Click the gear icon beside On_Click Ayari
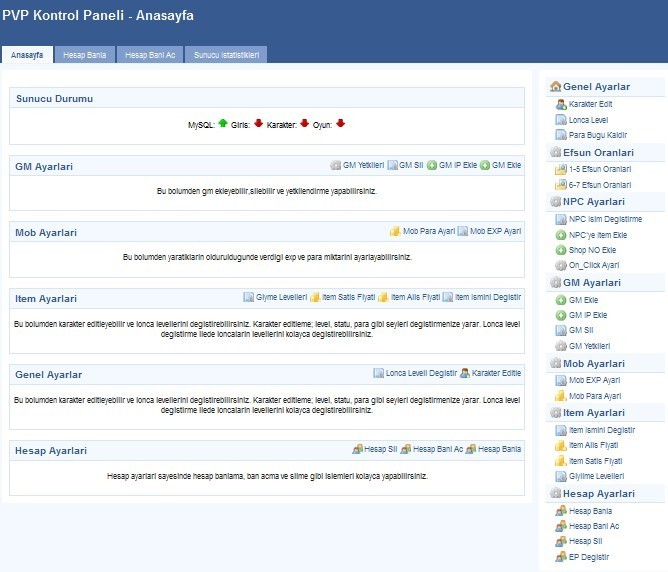This screenshot has height=572, width=668. coord(561,265)
